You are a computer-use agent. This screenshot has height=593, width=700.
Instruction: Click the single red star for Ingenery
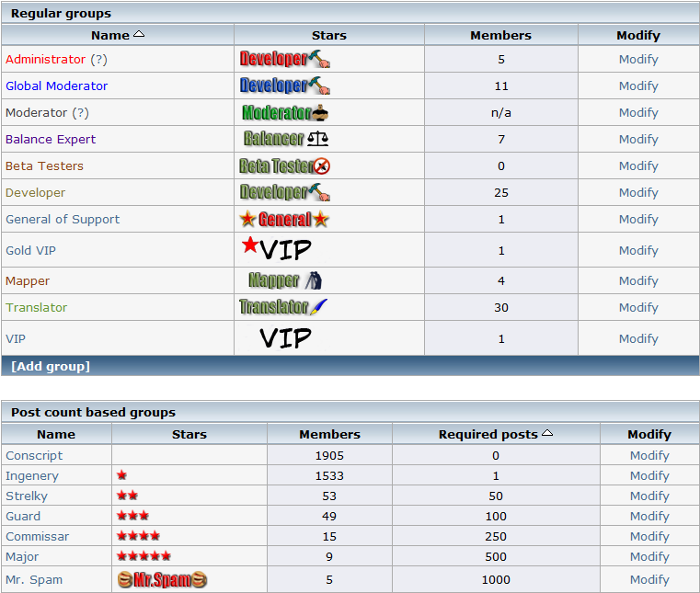pos(121,475)
